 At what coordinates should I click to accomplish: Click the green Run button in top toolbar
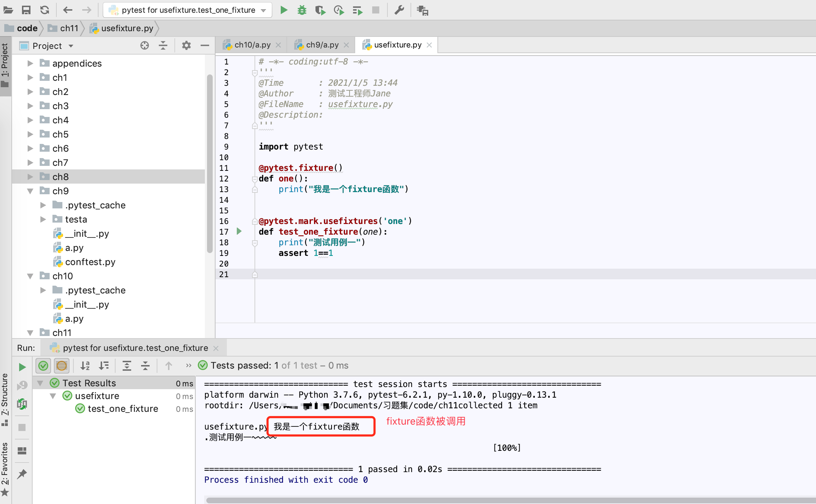click(x=284, y=10)
